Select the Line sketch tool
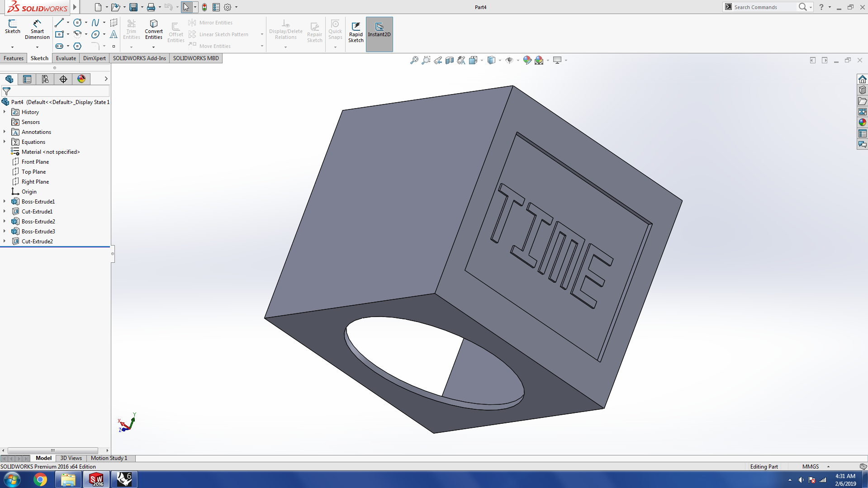Viewport: 868px width, 488px height. 59,23
